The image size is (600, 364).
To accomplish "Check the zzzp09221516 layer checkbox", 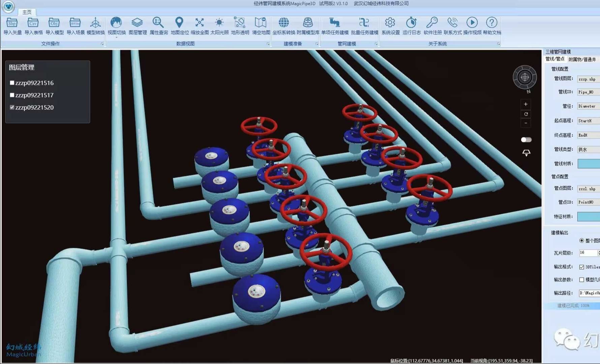I will [12, 83].
